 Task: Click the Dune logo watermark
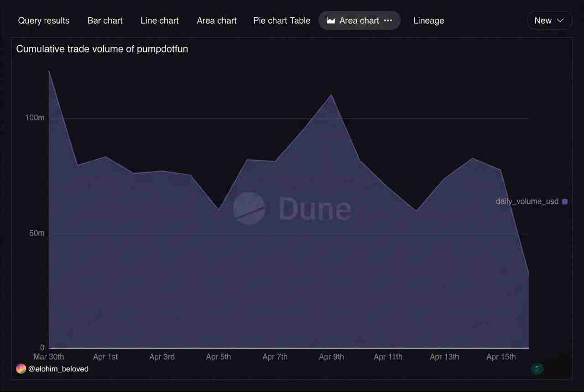(x=249, y=209)
